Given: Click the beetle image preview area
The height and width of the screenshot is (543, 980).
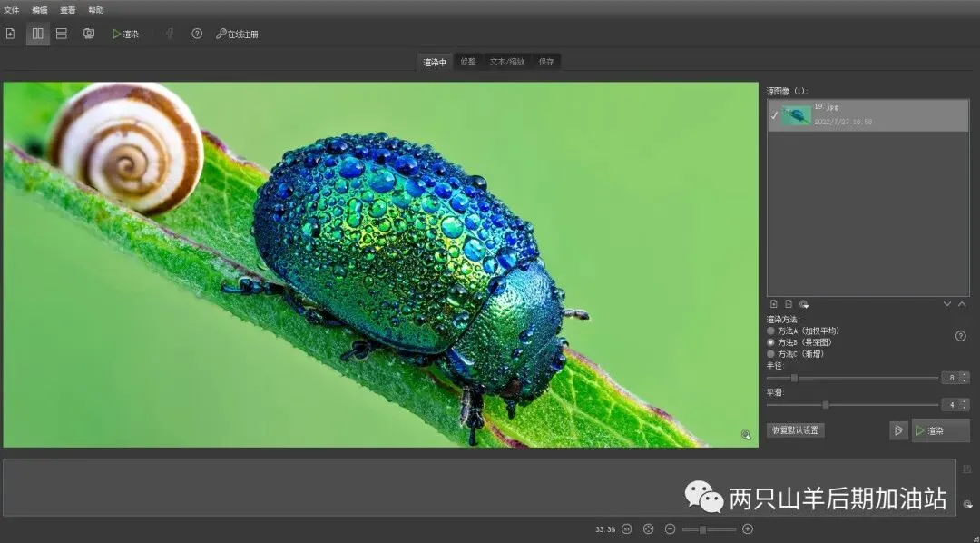Looking at the screenshot, I should [x=380, y=264].
